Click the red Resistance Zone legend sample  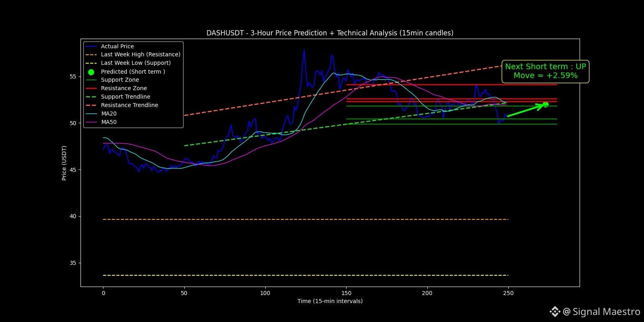tap(91, 88)
